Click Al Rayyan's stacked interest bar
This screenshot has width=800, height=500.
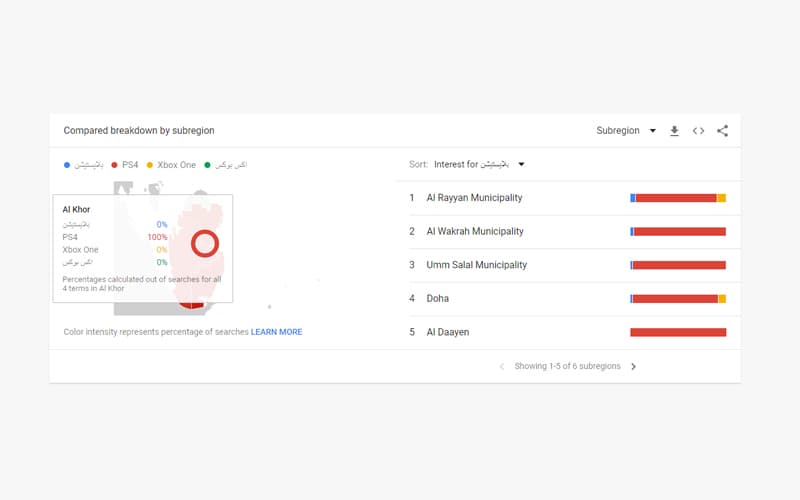click(677, 198)
